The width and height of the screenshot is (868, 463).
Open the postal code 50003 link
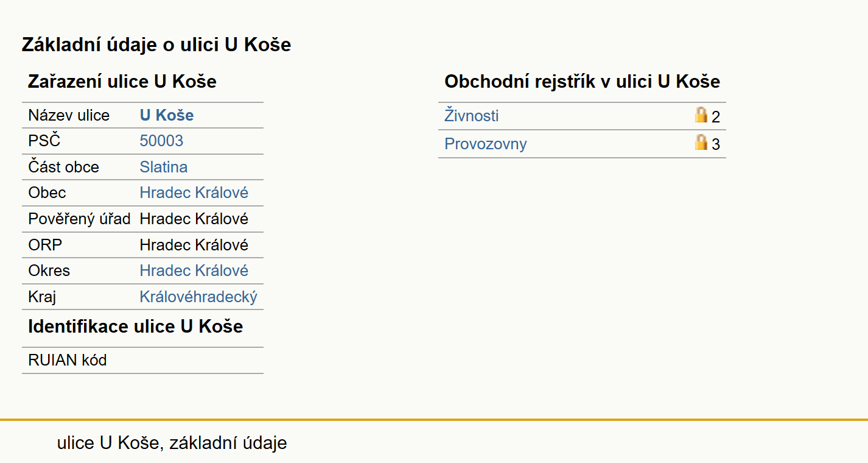click(x=161, y=141)
